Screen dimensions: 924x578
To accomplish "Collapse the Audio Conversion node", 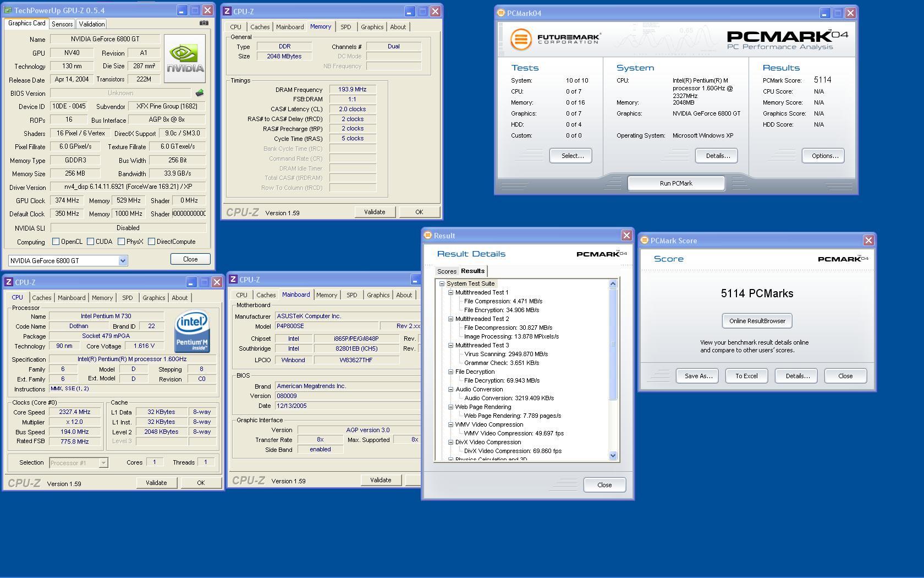I will [450, 389].
